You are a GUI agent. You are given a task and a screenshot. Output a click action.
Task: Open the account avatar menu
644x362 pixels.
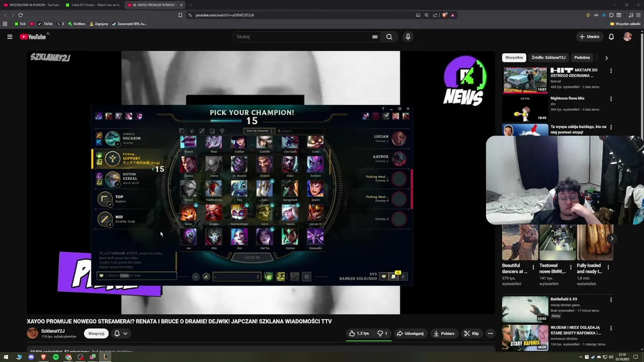[627, 37]
